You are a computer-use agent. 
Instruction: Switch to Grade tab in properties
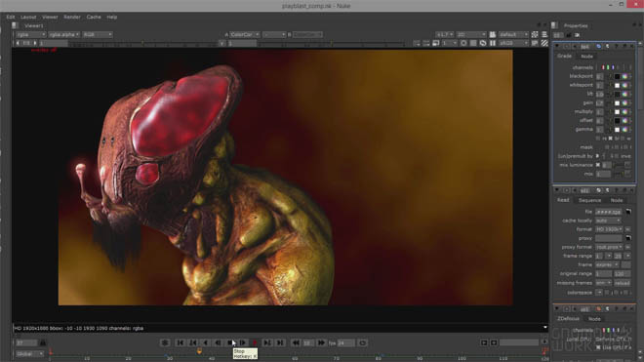point(564,56)
